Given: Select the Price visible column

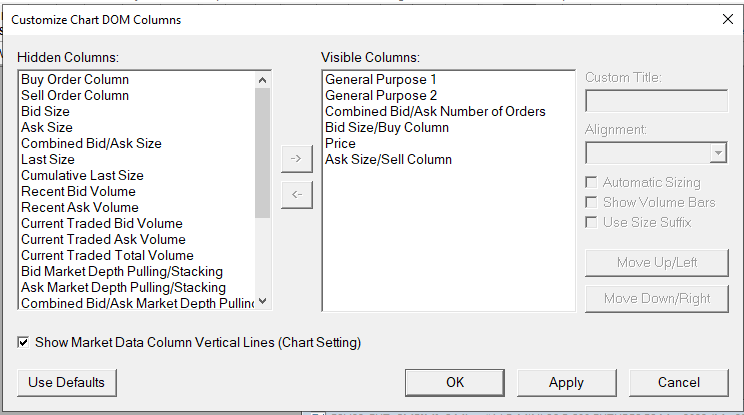Looking at the screenshot, I should (x=341, y=143).
